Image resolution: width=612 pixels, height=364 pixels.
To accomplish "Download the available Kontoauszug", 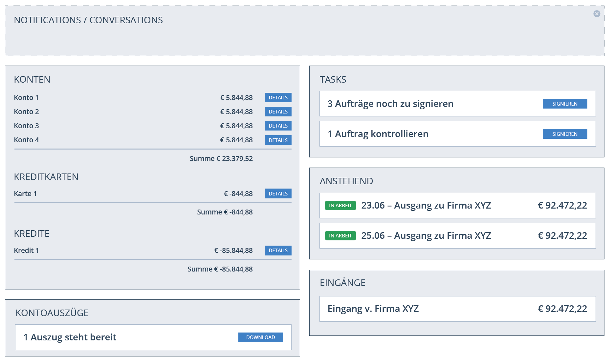I will [260, 337].
